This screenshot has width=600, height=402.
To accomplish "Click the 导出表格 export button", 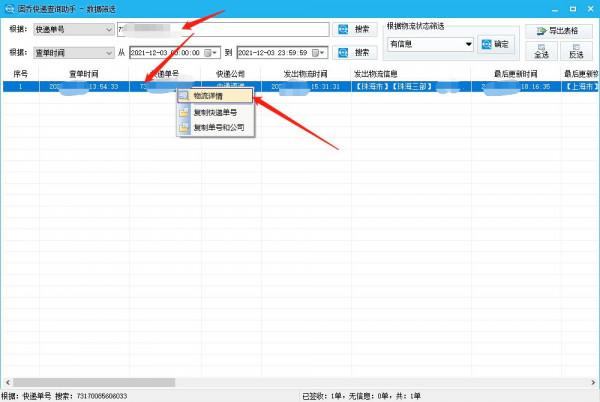I will click(x=558, y=31).
